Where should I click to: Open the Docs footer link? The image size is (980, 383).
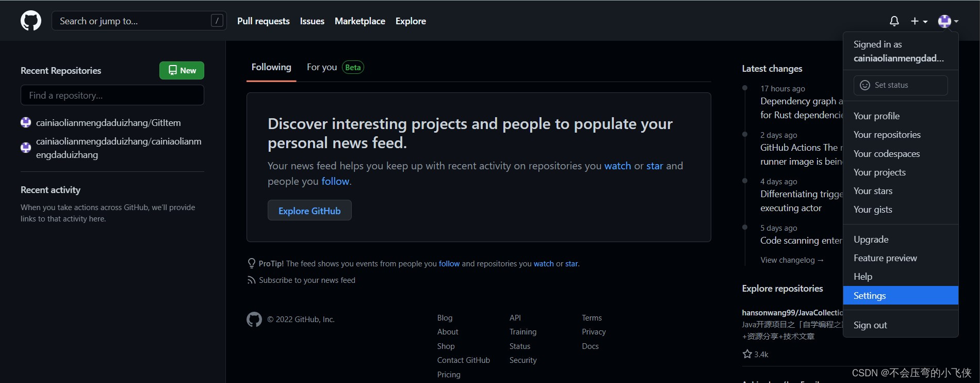pos(590,346)
